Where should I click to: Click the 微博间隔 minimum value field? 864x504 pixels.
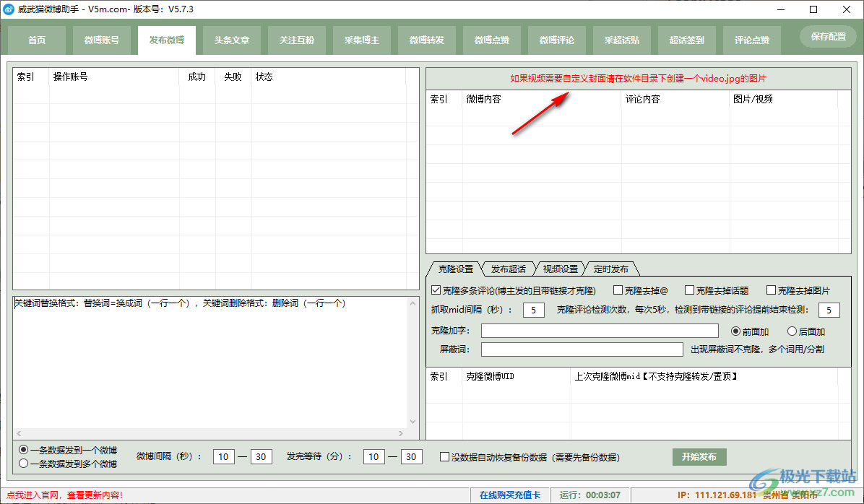[223, 456]
